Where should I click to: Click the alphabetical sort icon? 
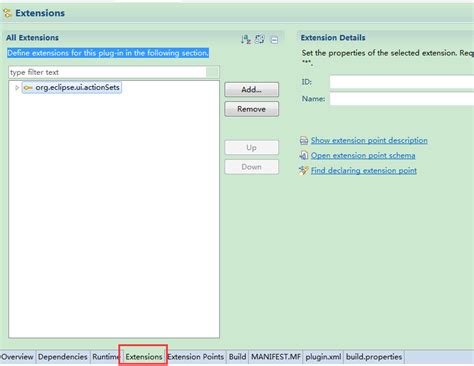tap(246, 39)
